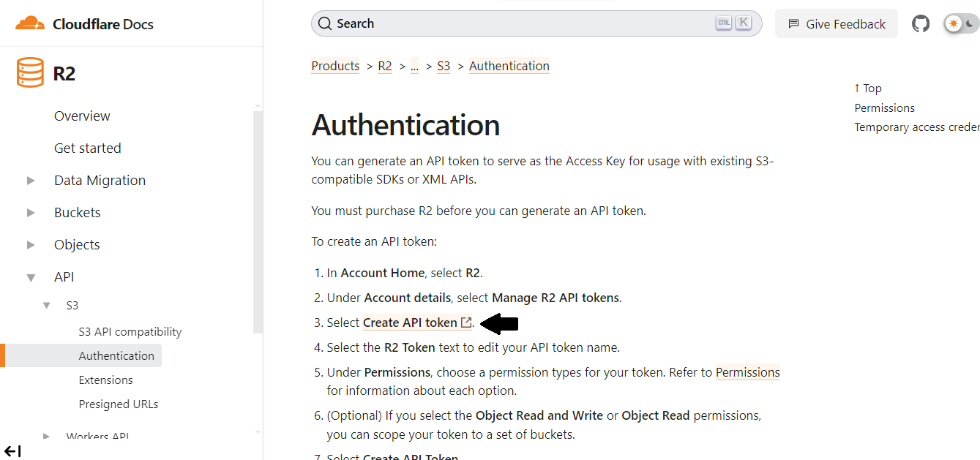
Task: Toggle dark mode with the theme switch
Action: pos(960,23)
